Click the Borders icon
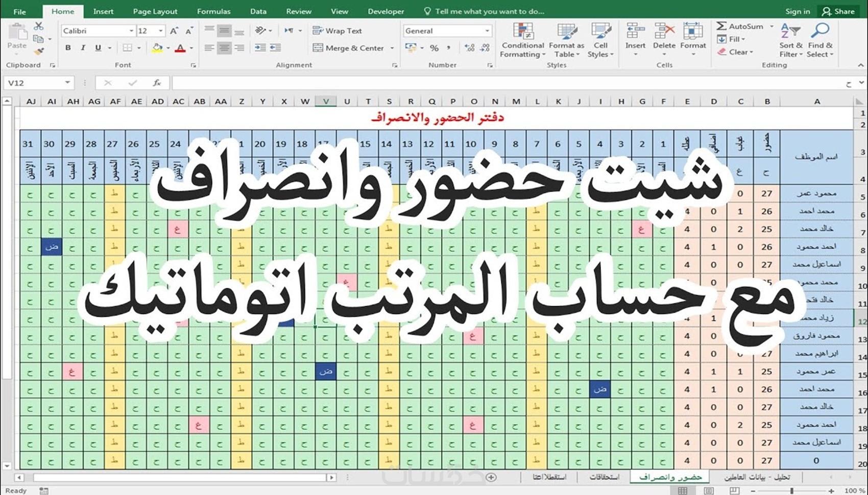This screenshot has width=868, height=495. [x=127, y=48]
